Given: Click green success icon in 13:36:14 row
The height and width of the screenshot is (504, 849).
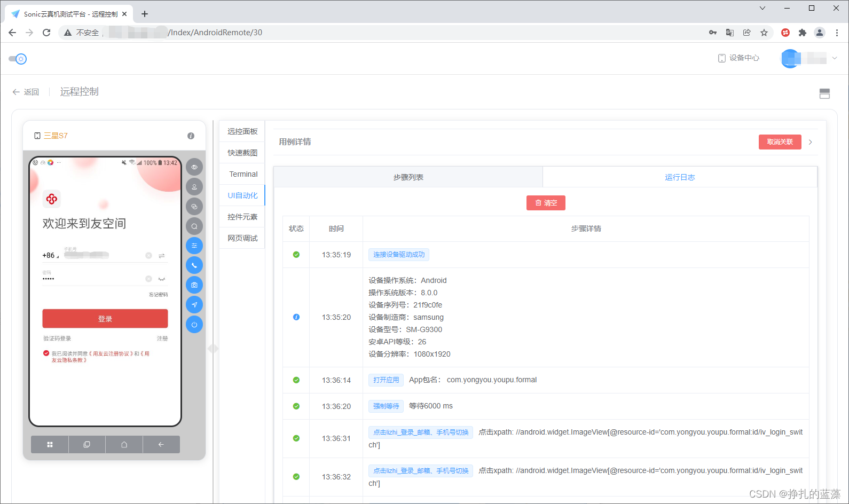Looking at the screenshot, I should click(296, 380).
